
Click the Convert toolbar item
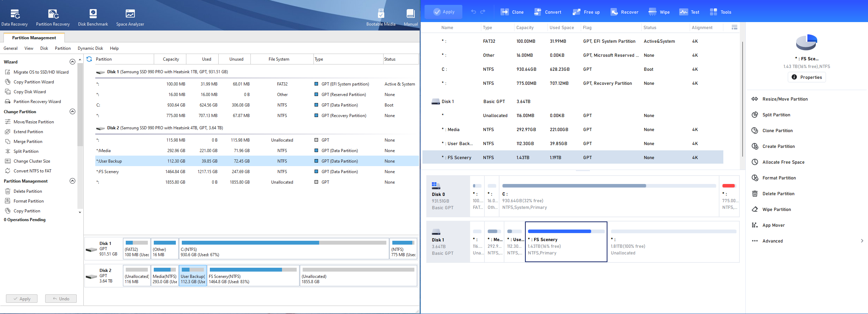click(x=547, y=12)
